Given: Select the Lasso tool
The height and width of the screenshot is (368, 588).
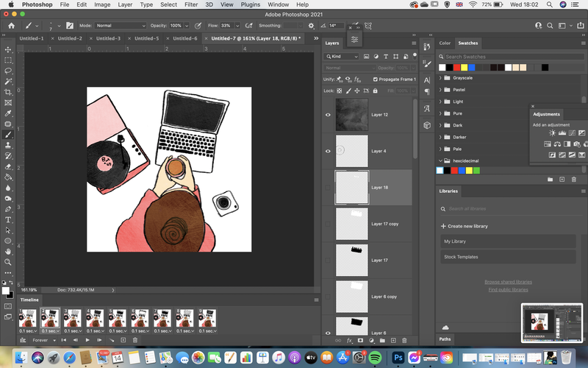Looking at the screenshot, I should coord(8,71).
